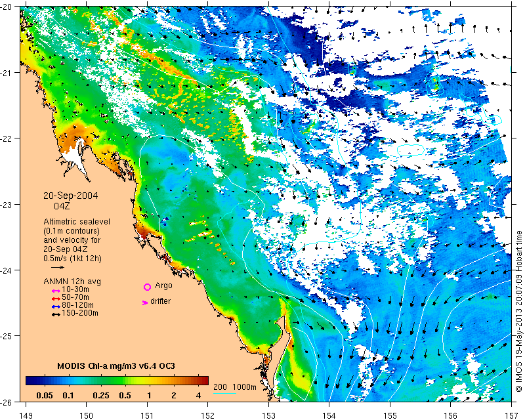The width and height of the screenshot is (525, 420).
Task: Click the 0.5m/s velocity scale arrow
Action: pyautogui.click(x=58, y=267)
